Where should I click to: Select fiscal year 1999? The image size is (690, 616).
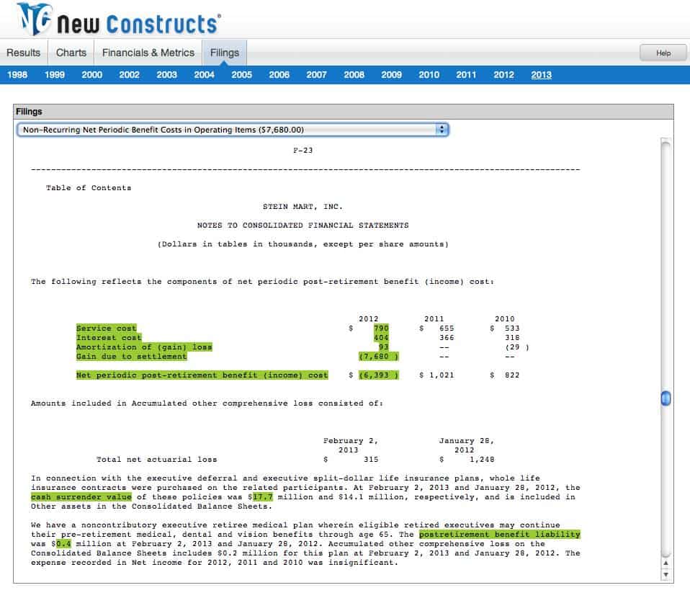click(x=55, y=75)
